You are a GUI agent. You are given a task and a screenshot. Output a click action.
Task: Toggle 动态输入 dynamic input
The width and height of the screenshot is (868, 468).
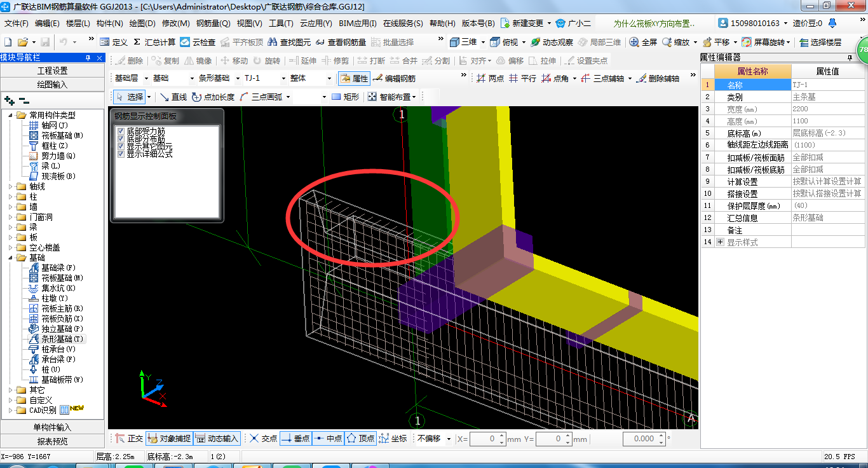(x=217, y=439)
